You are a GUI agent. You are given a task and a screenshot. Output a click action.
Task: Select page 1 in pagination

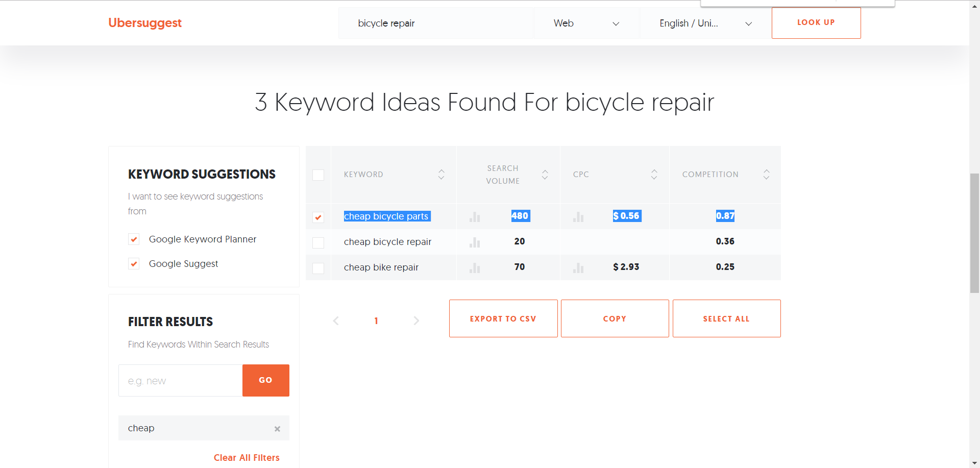point(376,321)
